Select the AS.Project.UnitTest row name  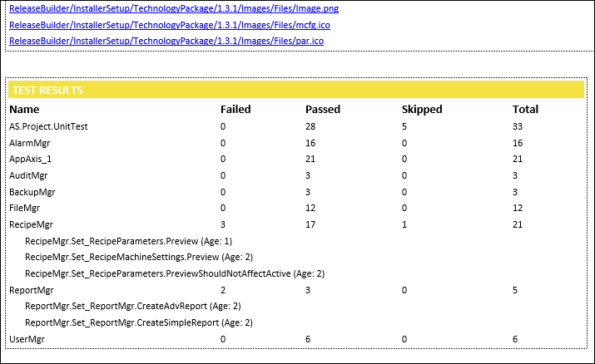click(x=48, y=126)
